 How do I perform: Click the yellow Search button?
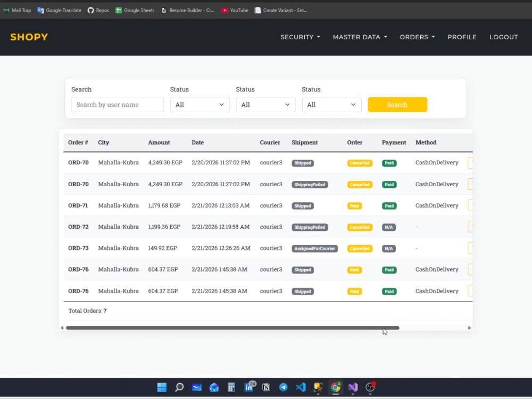(x=397, y=104)
